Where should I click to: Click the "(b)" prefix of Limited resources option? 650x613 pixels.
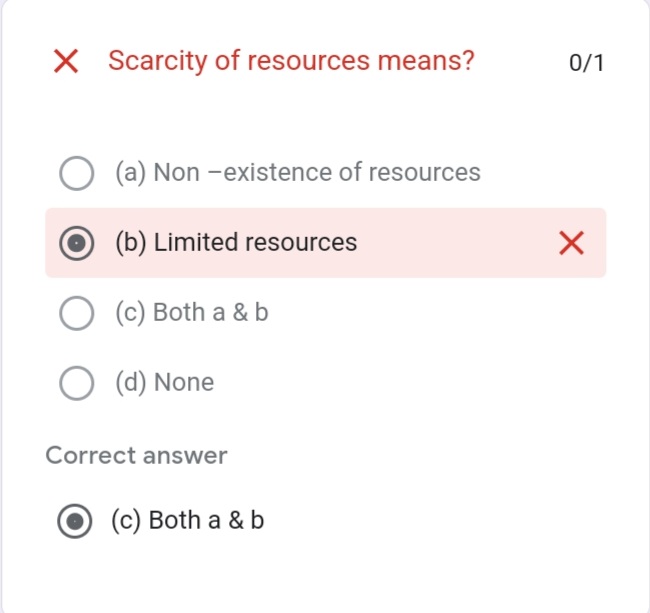(130, 243)
